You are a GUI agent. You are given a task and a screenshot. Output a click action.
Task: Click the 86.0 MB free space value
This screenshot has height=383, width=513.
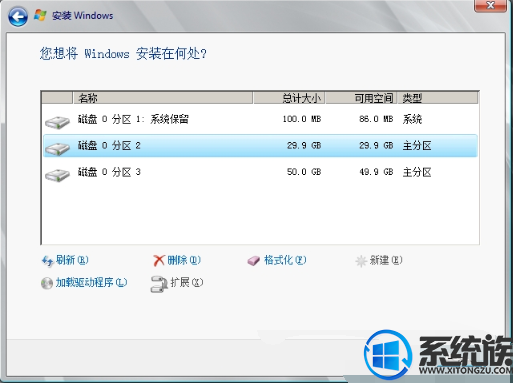pyautogui.click(x=376, y=119)
